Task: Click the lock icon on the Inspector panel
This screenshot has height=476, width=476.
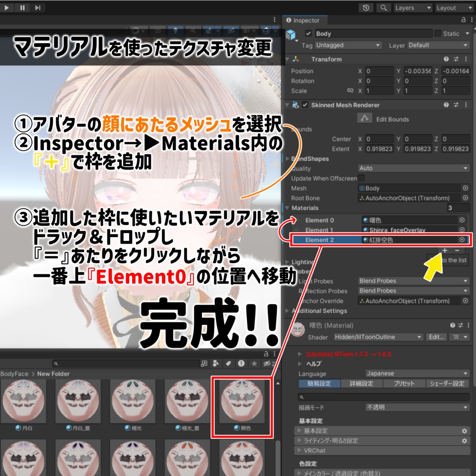Action: pos(464,20)
